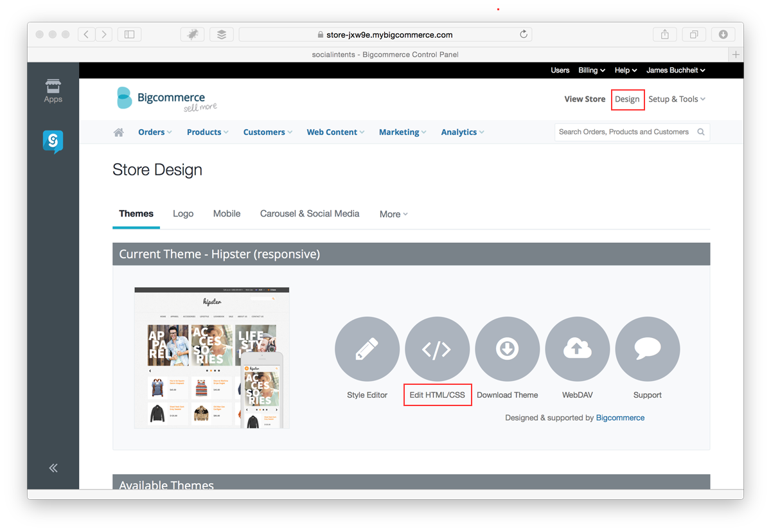Switch to the Mobile tab

click(x=227, y=213)
